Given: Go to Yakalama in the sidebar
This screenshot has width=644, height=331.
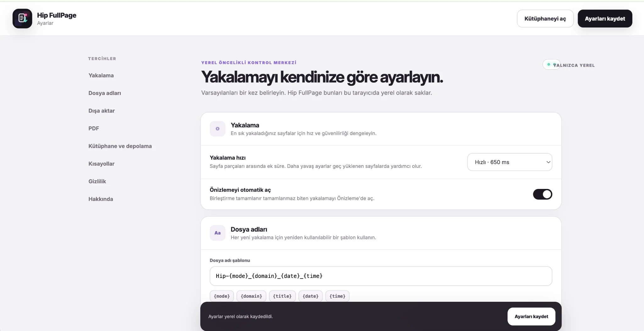Looking at the screenshot, I should [101, 75].
